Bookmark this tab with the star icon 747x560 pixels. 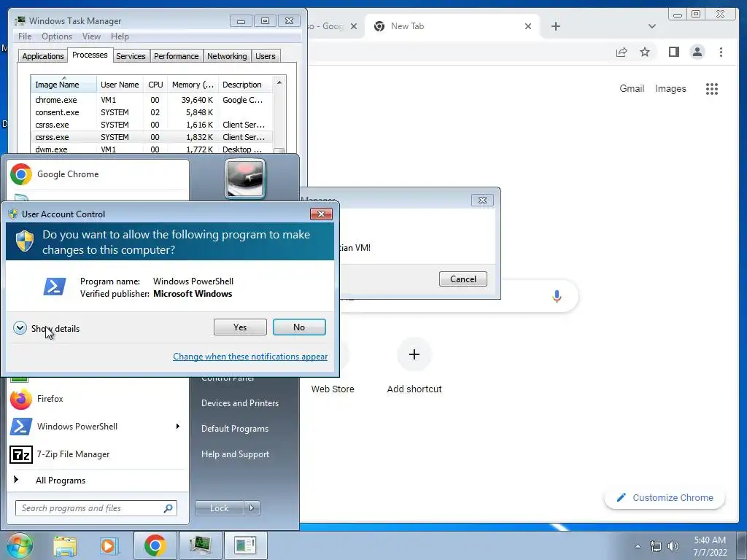[645, 52]
